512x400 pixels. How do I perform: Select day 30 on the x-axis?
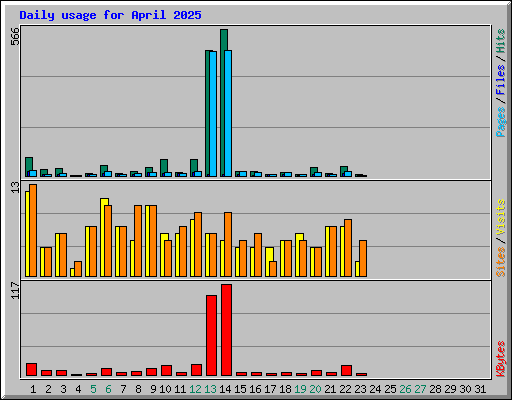(x=465, y=389)
